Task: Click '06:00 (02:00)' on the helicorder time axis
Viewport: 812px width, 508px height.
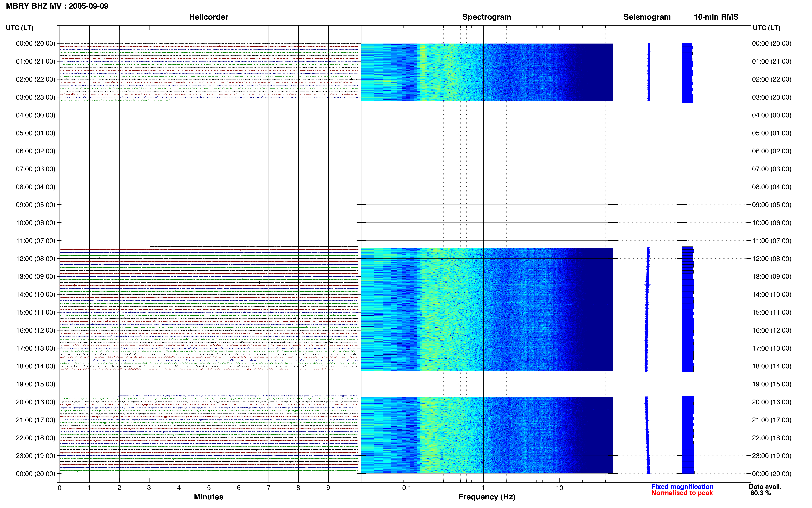Action: [x=36, y=151]
